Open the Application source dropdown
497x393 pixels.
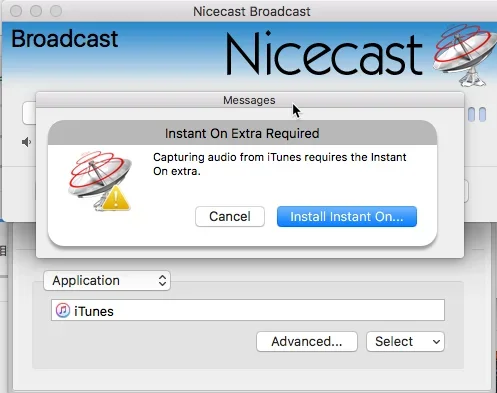click(x=107, y=281)
